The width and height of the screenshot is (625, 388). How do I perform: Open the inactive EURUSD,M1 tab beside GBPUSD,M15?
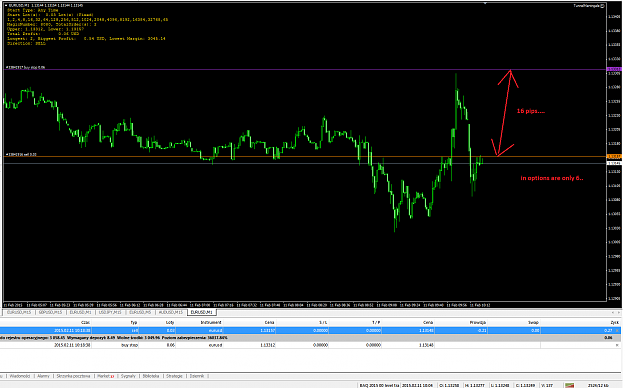point(80,312)
